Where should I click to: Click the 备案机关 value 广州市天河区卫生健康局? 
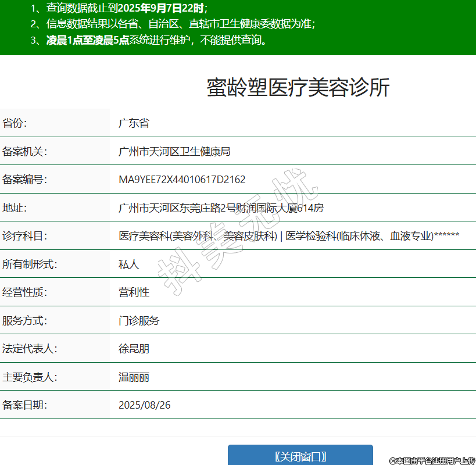174,152
